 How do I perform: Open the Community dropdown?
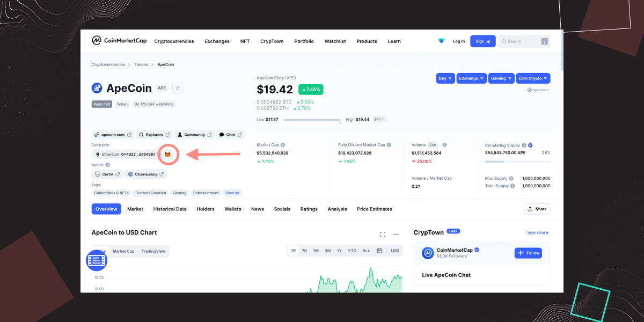point(194,135)
